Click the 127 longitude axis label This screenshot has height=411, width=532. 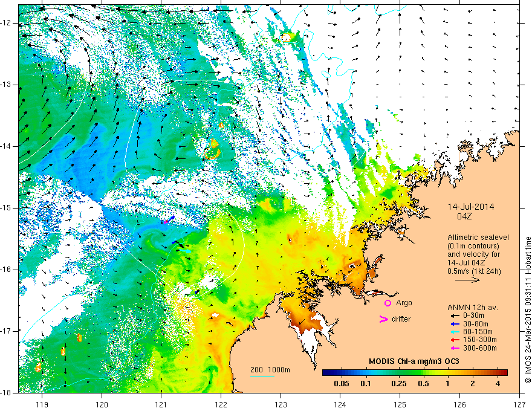[519, 404]
